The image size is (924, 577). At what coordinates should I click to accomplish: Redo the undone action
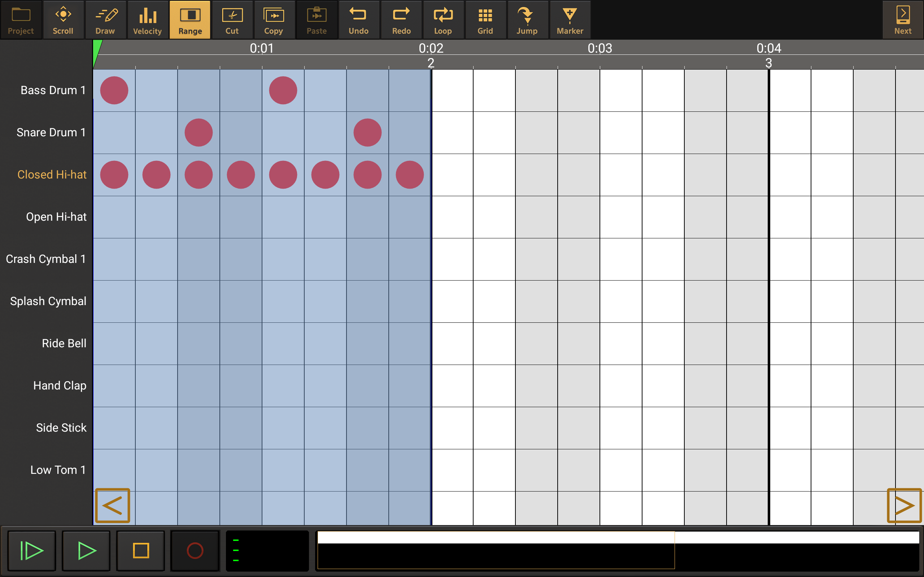click(401, 19)
